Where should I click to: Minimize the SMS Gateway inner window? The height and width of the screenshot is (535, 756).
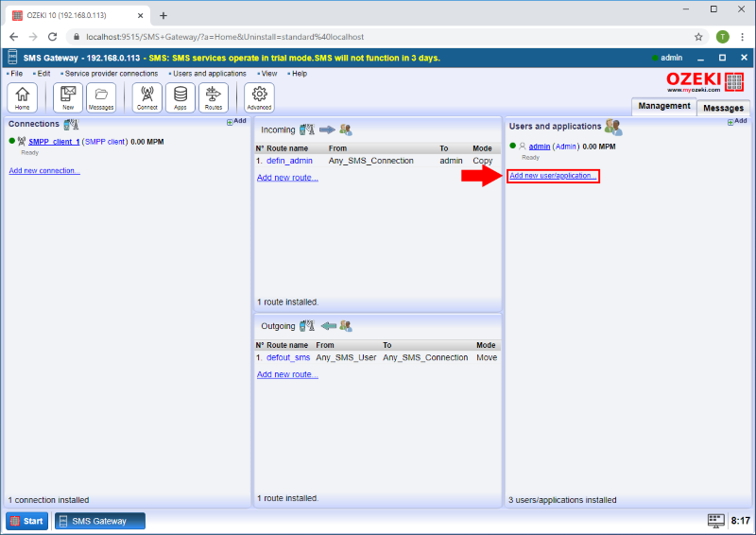(x=700, y=58)
